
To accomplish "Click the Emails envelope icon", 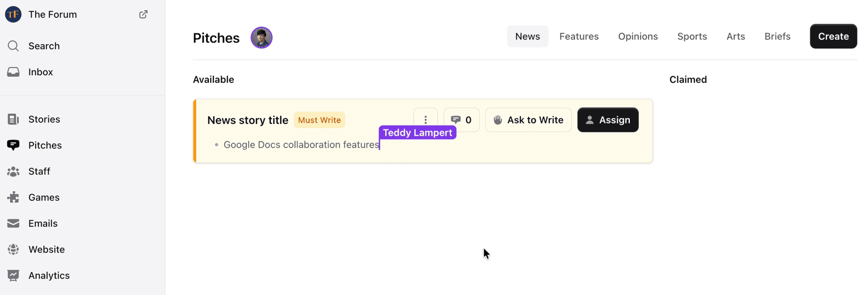I will 13,224.
